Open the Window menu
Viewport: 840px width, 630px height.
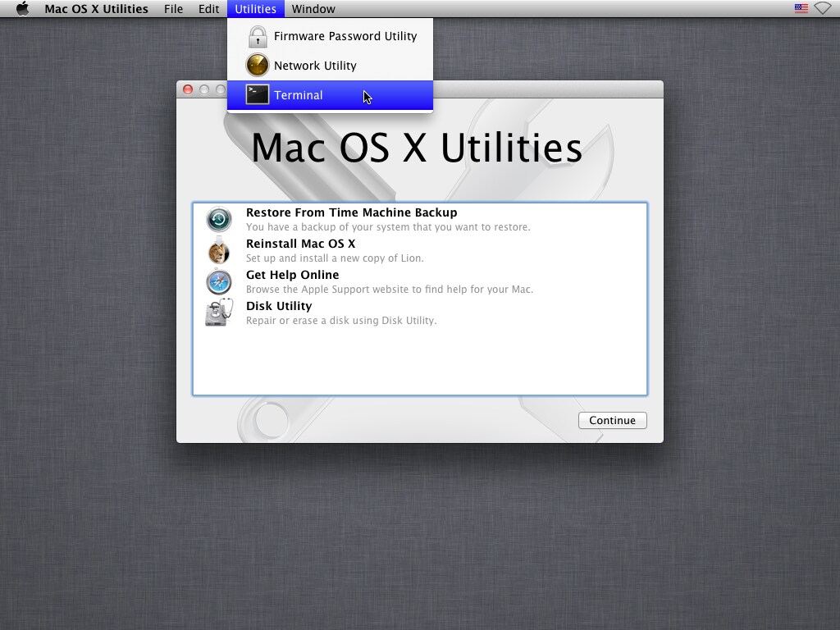pyautogui.click(x=313, y=8)
